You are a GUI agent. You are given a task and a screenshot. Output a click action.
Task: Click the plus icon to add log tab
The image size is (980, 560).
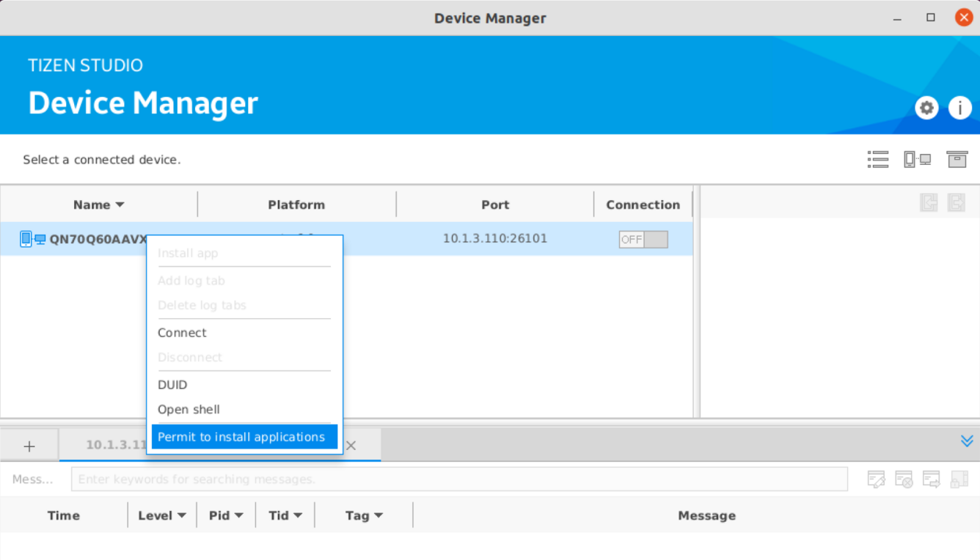point(29,446)
